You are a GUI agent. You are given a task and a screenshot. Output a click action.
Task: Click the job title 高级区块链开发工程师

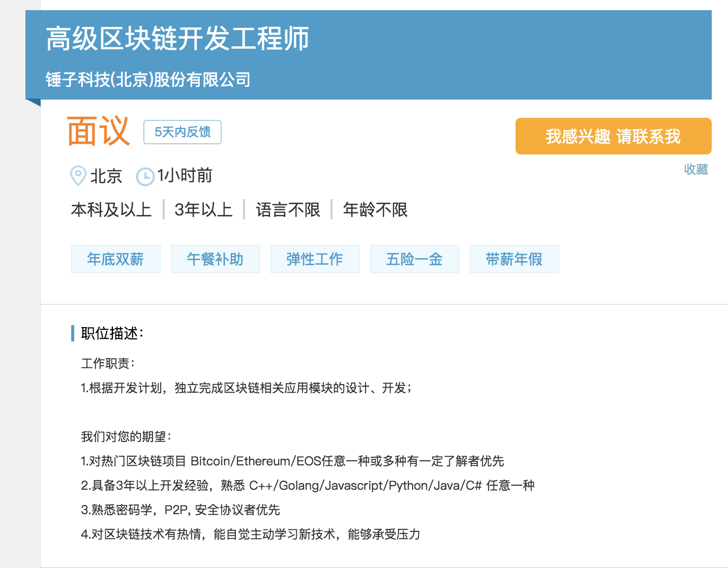[177, 39]
